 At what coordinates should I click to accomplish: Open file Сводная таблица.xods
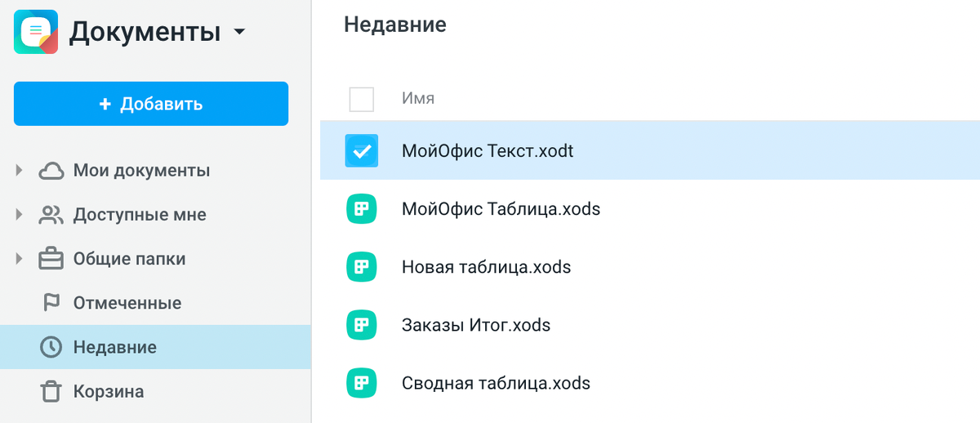496,383
